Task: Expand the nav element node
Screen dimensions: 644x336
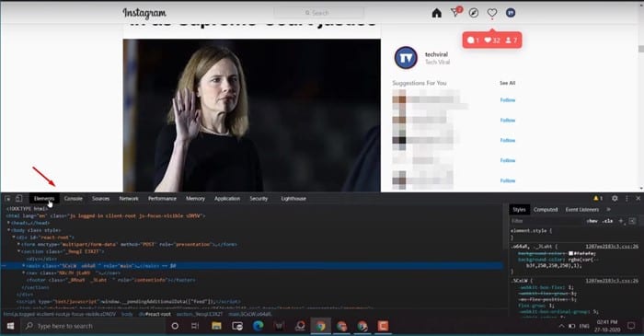Action: pos(23,272)
